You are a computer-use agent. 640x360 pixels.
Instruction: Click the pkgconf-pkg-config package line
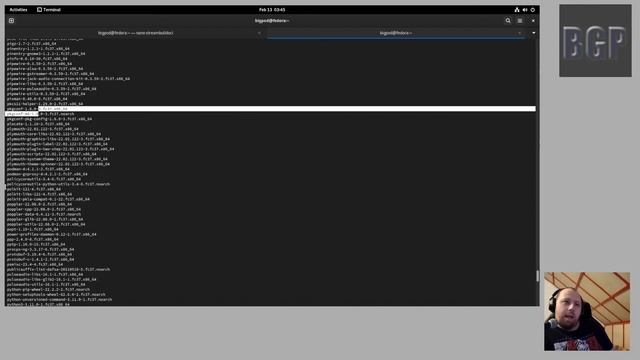[49, 119]
